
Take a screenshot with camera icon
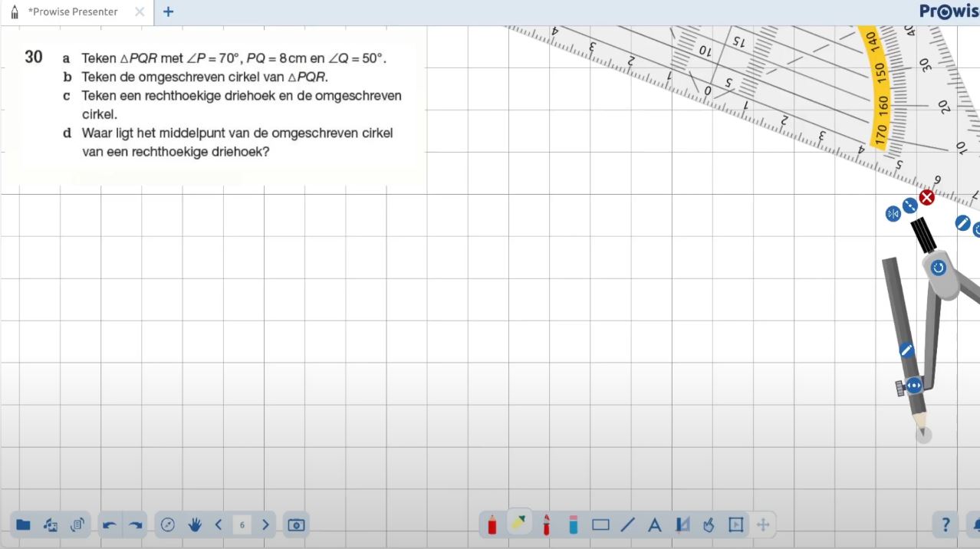pos(296,525)
